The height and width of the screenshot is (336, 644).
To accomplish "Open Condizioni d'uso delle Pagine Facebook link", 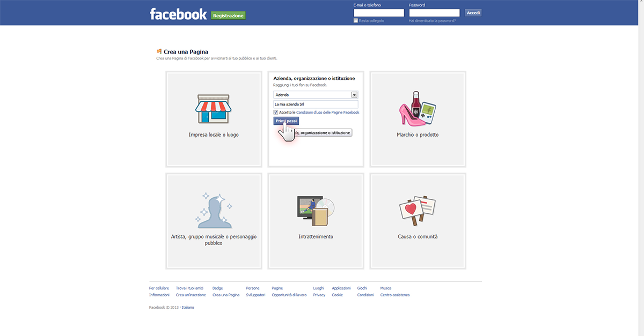I will 328,113.
